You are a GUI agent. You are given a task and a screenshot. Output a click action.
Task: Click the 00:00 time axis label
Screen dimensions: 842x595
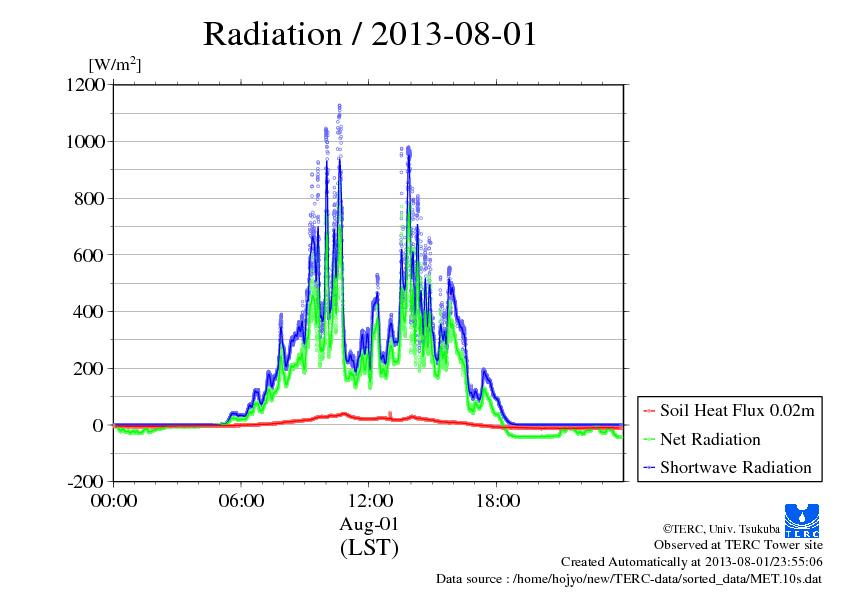coord(114,501)
